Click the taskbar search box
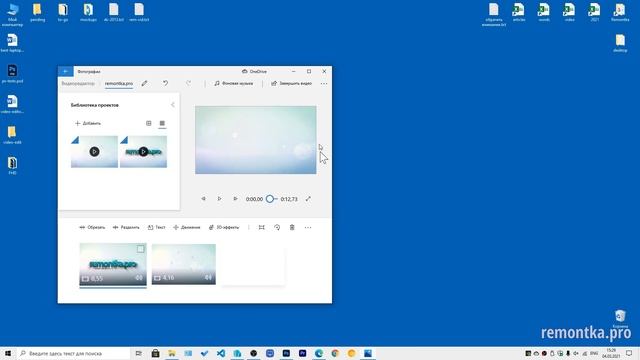The image size is (640, 360). 74,353
